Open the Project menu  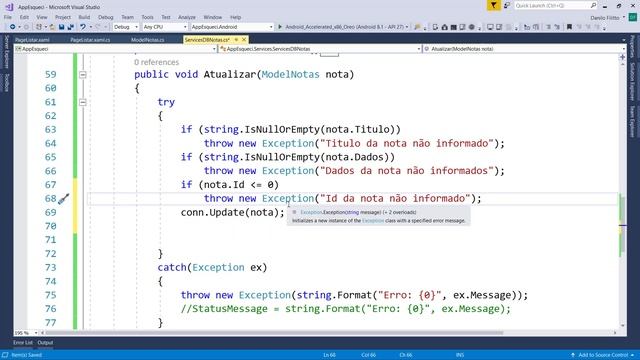point(62,17)
